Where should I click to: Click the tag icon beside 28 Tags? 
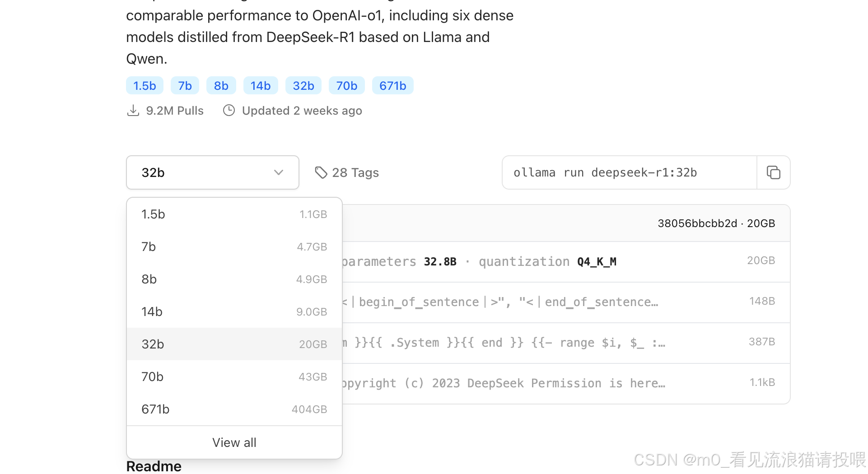pyautogui.click(x=321, y=172)
